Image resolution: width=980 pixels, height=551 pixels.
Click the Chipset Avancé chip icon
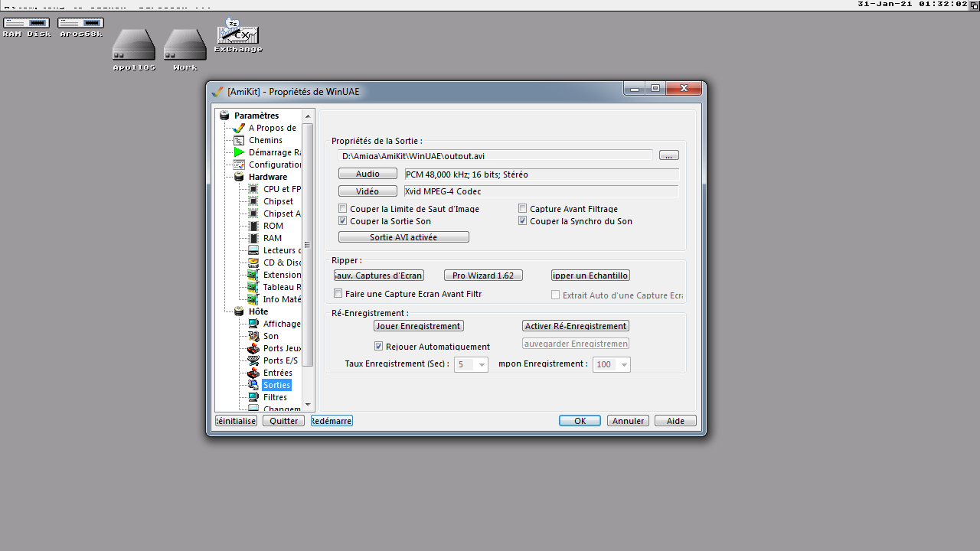pos(253,214)
